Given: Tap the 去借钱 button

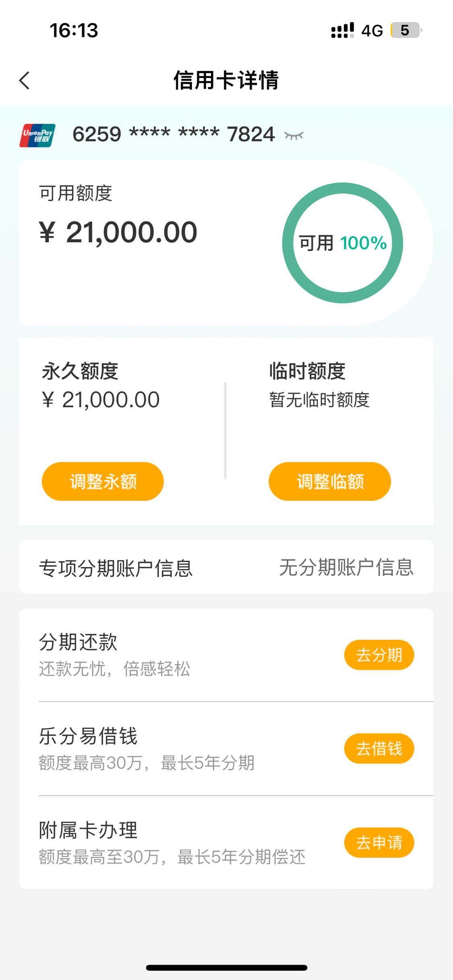Looking at the screenshot, I should coord(379,749).
